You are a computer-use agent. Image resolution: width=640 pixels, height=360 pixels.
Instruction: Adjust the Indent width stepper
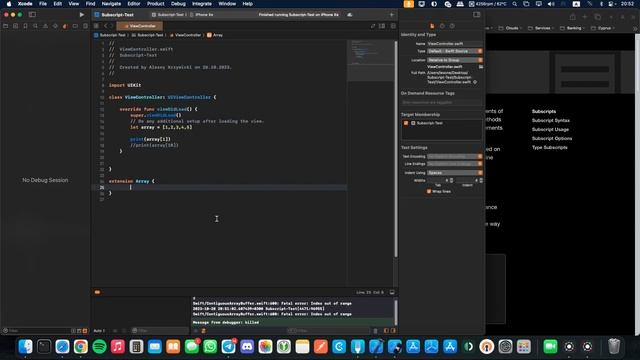pyautogui.click(x=481, y=180)
